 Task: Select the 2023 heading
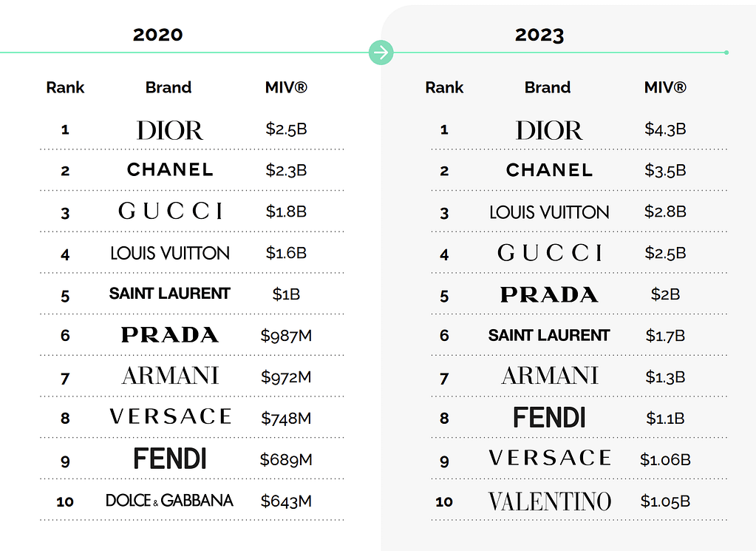pyautogui.click(x=539, y=35)
